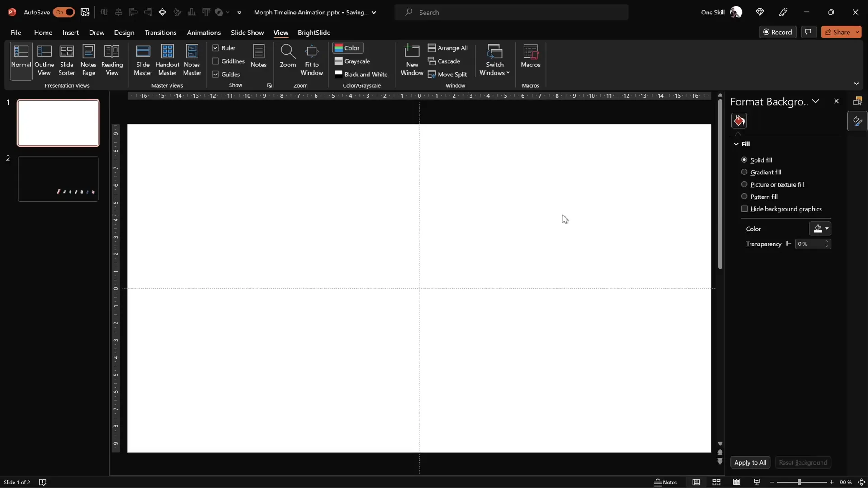Image resolution: width=868 pixels, height=488 pixels.
Task: Select Outline View in Presentation Views
Action: pyautogui.click(x=44, y=59)
